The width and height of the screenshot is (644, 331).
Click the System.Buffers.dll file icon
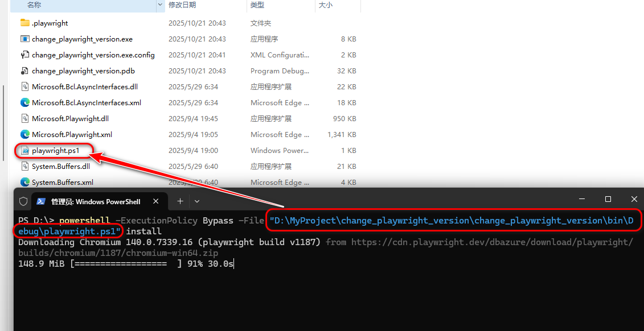[x=25, y=167]
